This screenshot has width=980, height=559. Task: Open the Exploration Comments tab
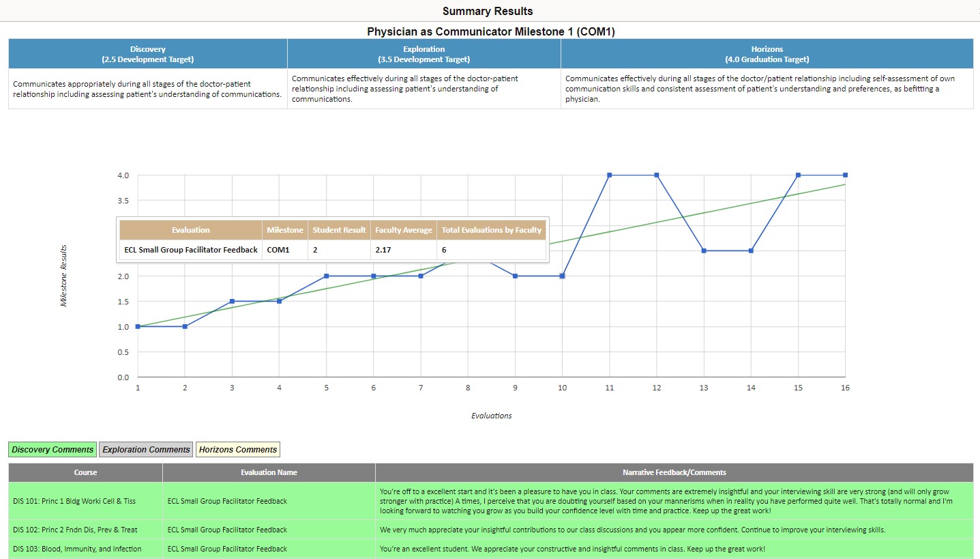click(x=146, y=450)
